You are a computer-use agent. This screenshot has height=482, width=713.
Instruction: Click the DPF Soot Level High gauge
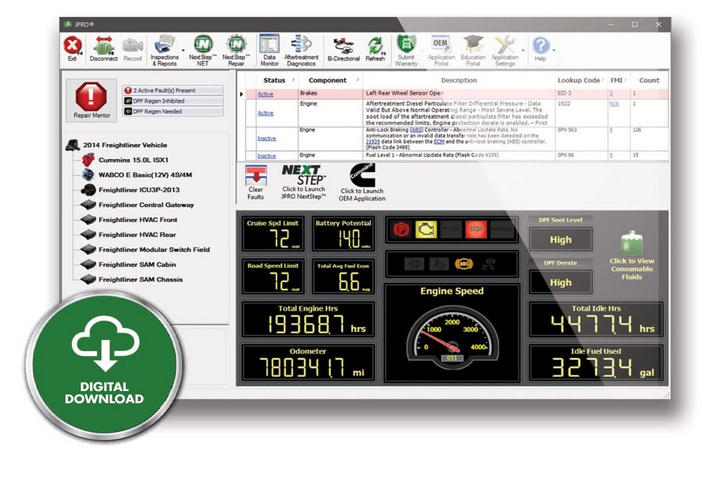pyautogui.click(x=561, y=240)
